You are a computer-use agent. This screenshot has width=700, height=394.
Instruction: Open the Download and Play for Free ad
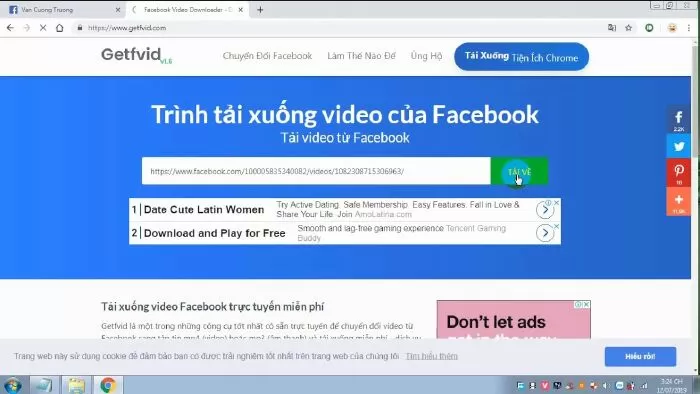(214, 233)
